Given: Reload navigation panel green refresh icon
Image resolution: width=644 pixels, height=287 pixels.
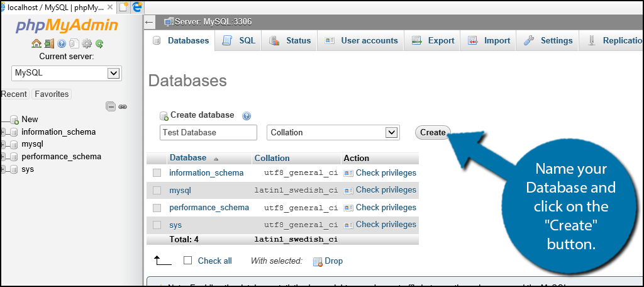Looking at the screenshot, I should [99, 43].
